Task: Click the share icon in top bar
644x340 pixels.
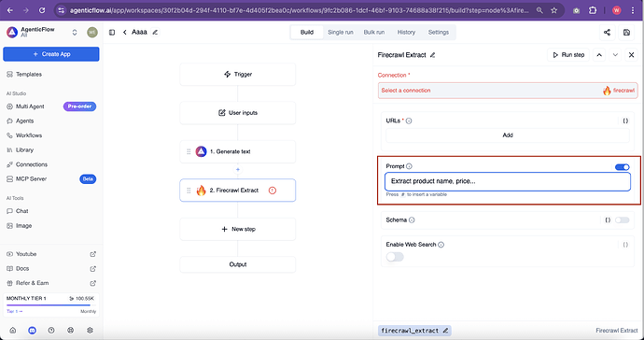Action: point(607,33)
